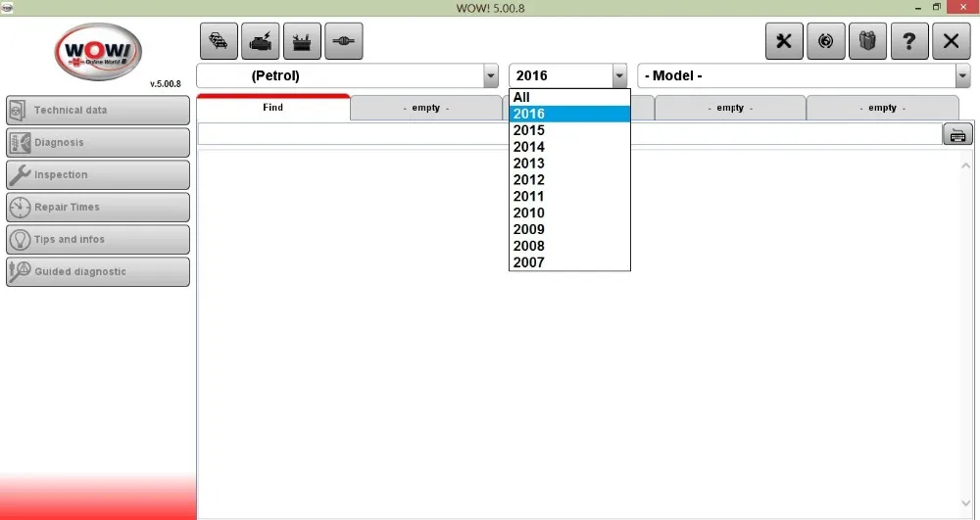Click the WOW! logo
The height and width of the screenshot is (520, 980).
(98, 52)
